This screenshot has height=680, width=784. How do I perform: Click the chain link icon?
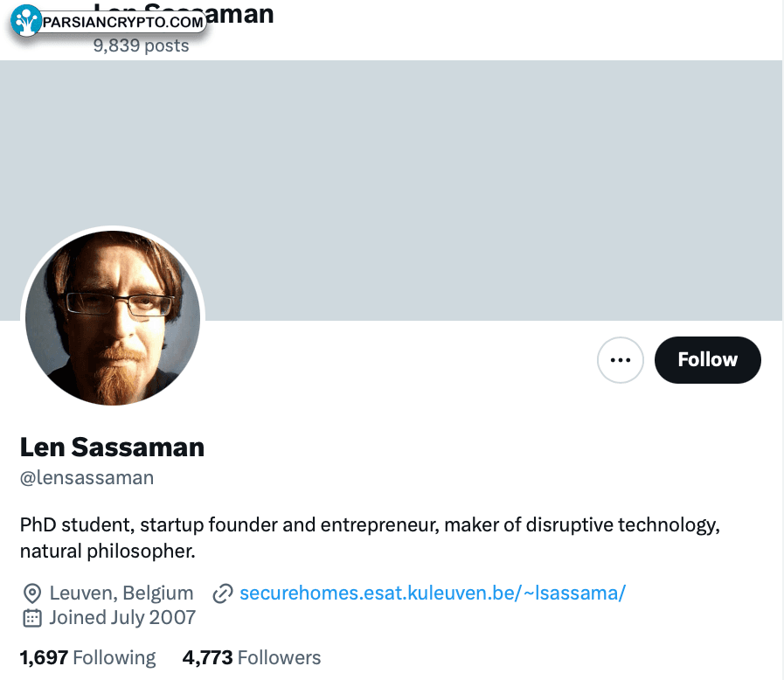pos(223,593)
